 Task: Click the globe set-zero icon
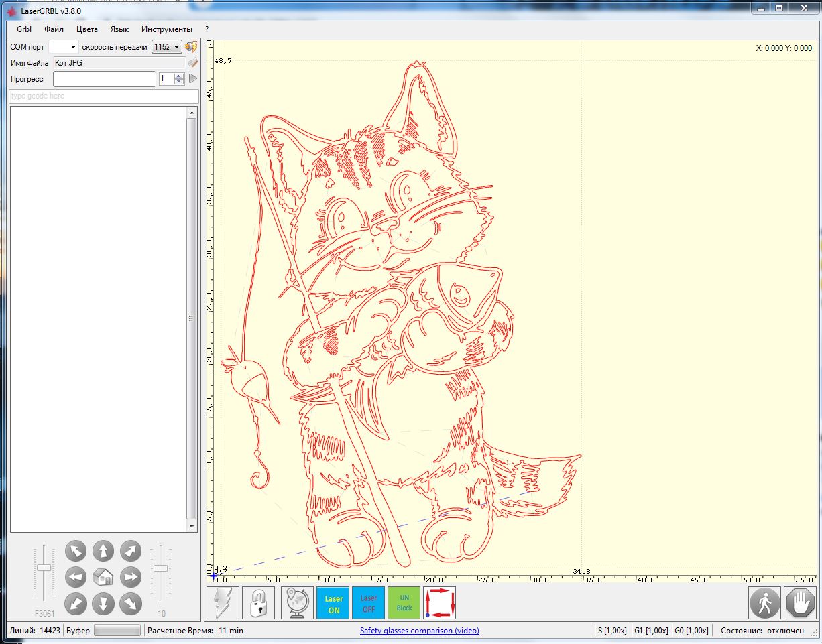[297, 603]
